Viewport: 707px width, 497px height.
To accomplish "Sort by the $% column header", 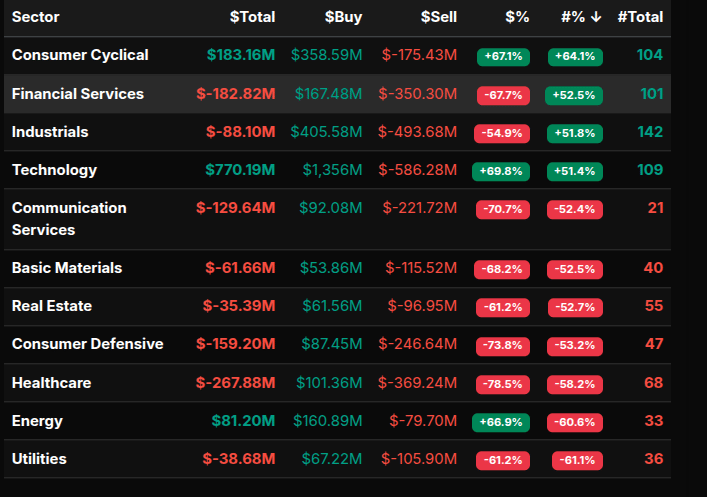I will 517,17.
